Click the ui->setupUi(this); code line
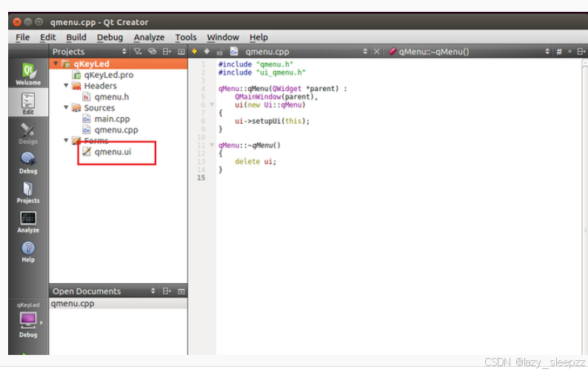Image resolution: width=588 pixels, height=372 pixels. [x=273, y=121]
